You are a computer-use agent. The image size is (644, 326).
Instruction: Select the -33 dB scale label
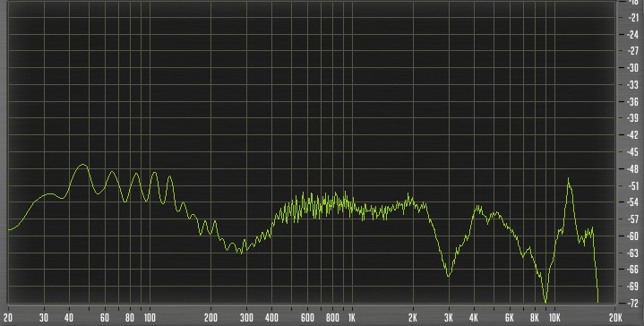click(633, 84)
